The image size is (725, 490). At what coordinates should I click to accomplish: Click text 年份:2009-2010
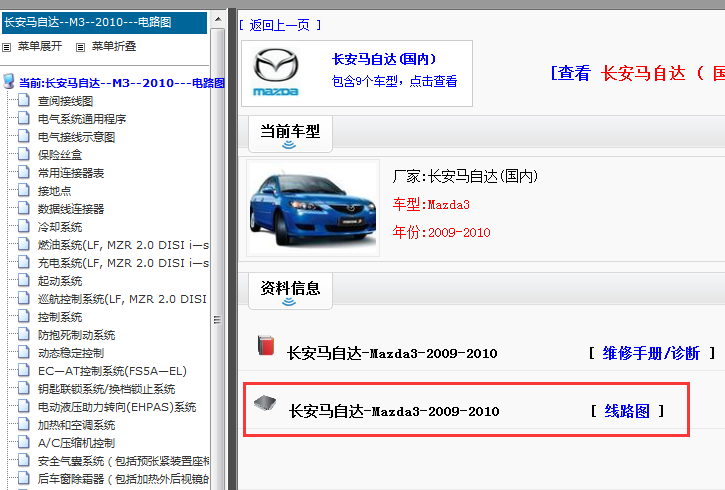[442, 232]
